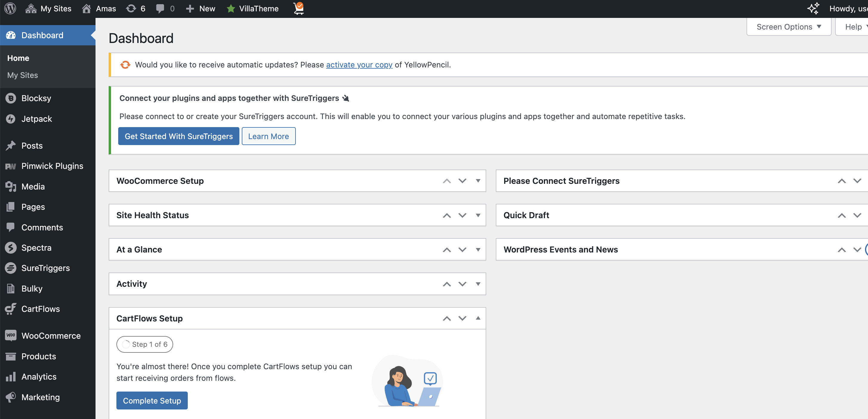Open Jetpack icon in sidebar
This screenshot has height=419, width=868.
(x=11, y=118)
